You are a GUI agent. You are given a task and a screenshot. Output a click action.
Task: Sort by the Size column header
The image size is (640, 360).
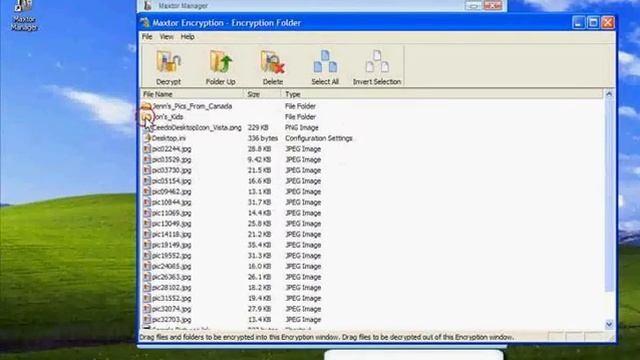pyautogui.click(x=262, y=94)
